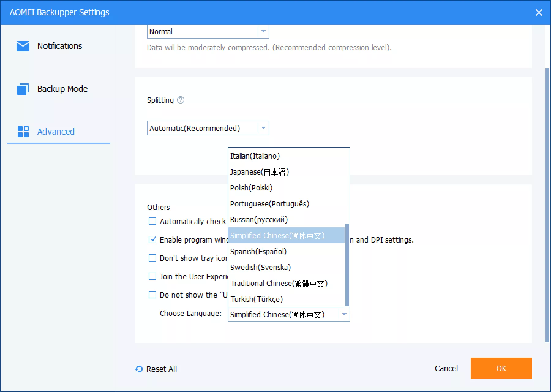Switch to the Notifications settings section

[x=59, y=46]
